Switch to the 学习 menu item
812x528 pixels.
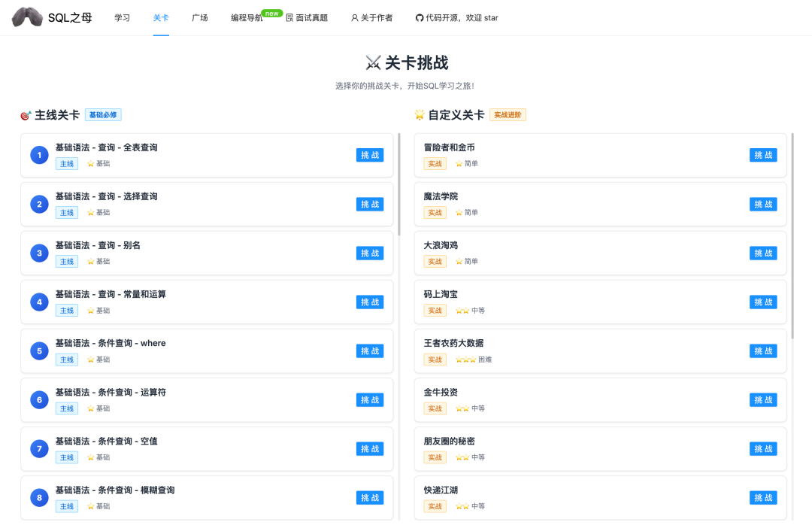click(122, 17)
